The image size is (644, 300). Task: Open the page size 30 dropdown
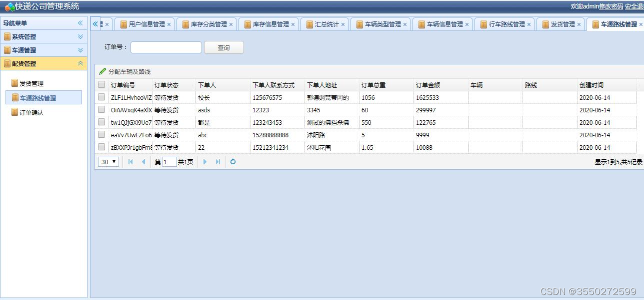(108, 161)
